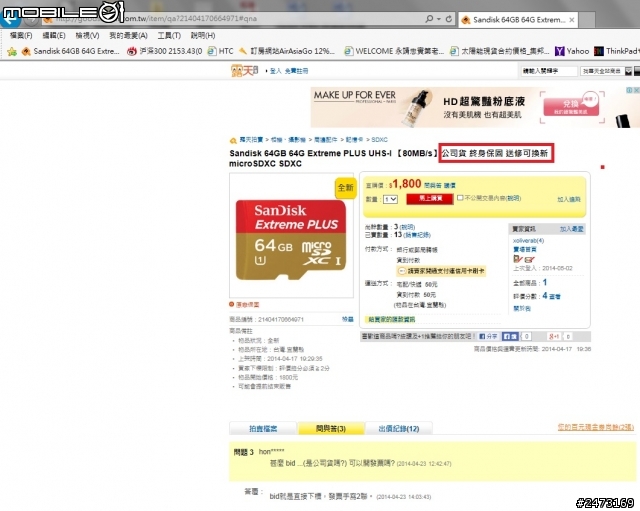
Task: Click the ad info icon at banner corner
Action: click(629, 90)
